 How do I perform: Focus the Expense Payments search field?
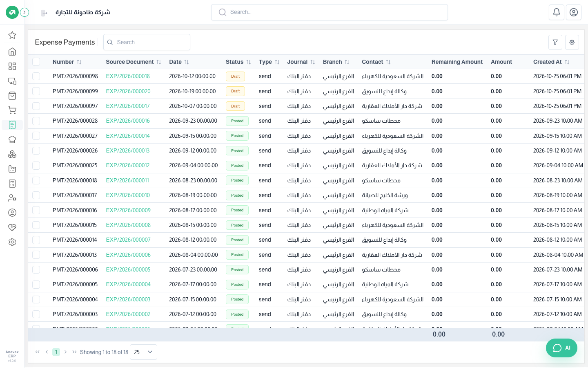[x=147, y=42]
